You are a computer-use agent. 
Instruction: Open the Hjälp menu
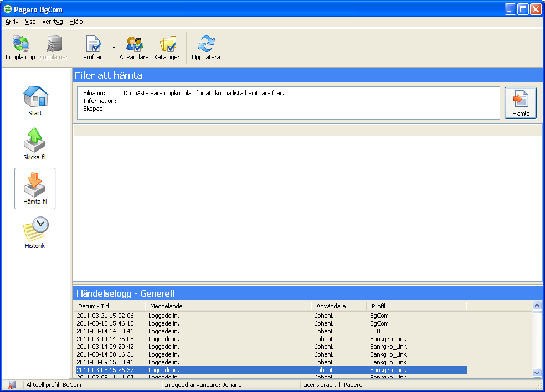coord(76,22)
